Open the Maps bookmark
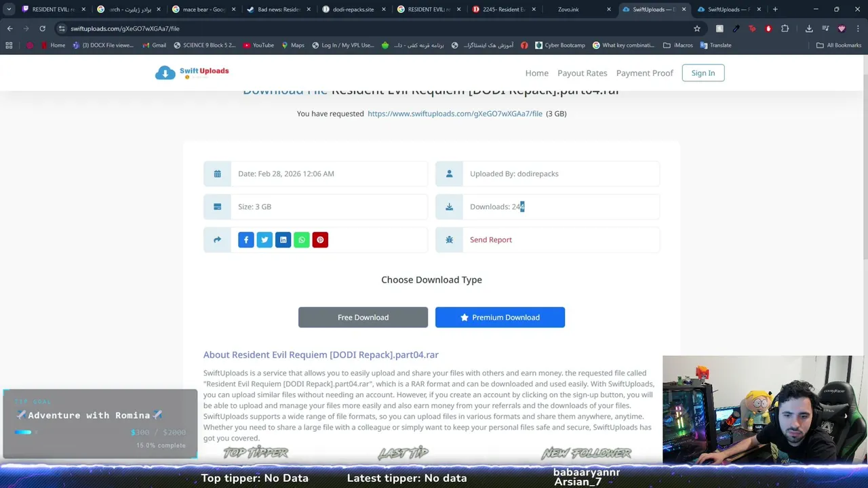This screenshot has width=868, height=488. click(292, 45)
